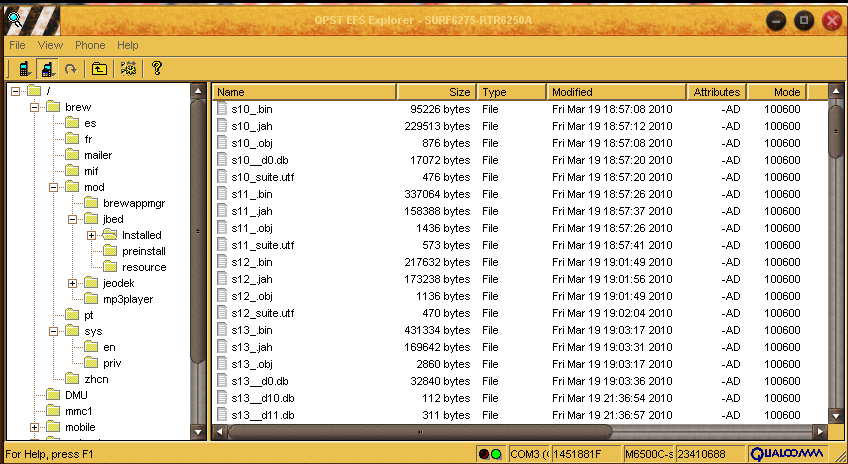The width and height of the screenshot is (848, 464).
Task: Select file s10_suite.utf
Action: pos(263,177)
